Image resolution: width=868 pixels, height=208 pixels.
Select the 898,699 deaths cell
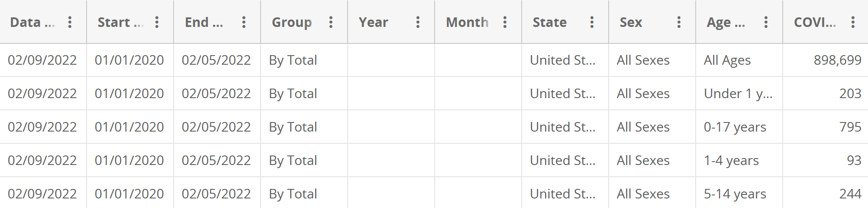point(837,60)
